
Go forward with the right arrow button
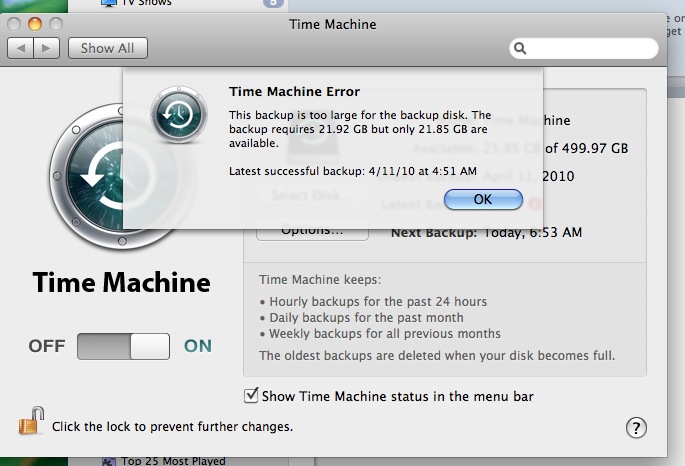click(x=46, y=48)
